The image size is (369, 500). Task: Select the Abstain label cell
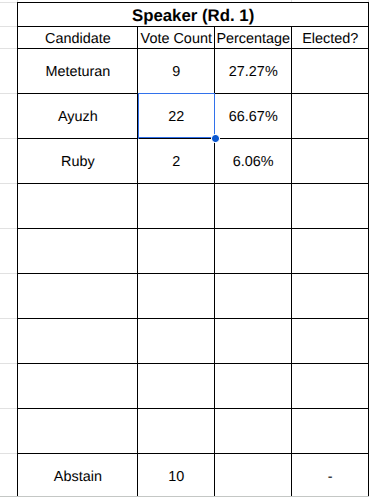pos(78,476)
